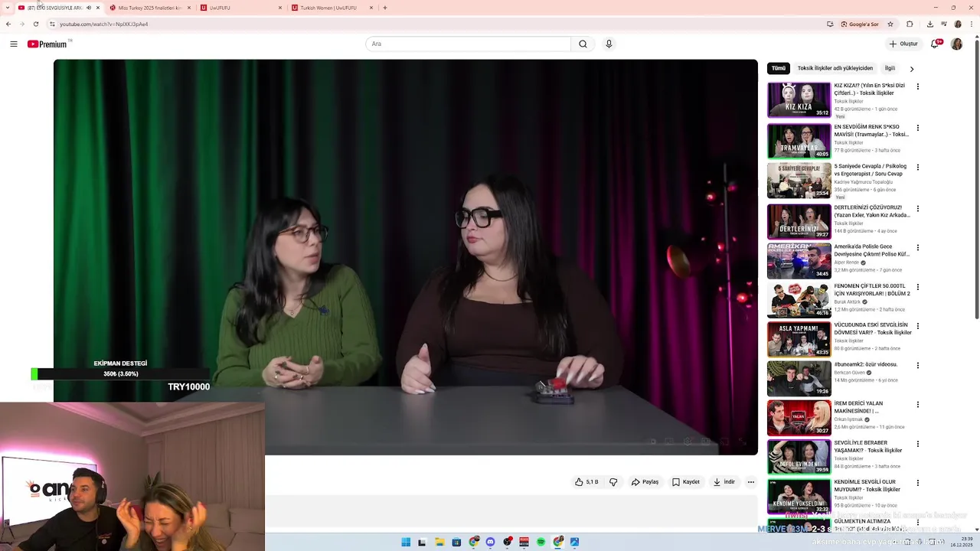Open the YouTube account avatar menu

click(x=956, y=44)
